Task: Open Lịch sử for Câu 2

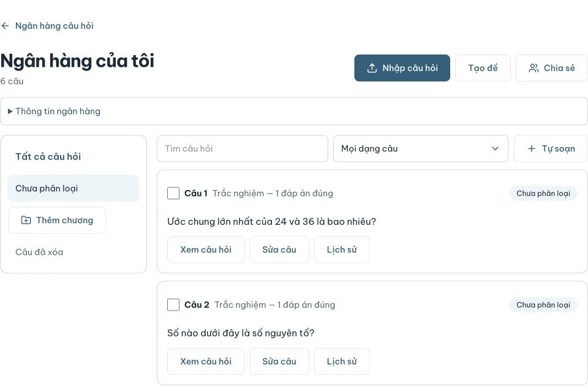Action: pos(342,361)
